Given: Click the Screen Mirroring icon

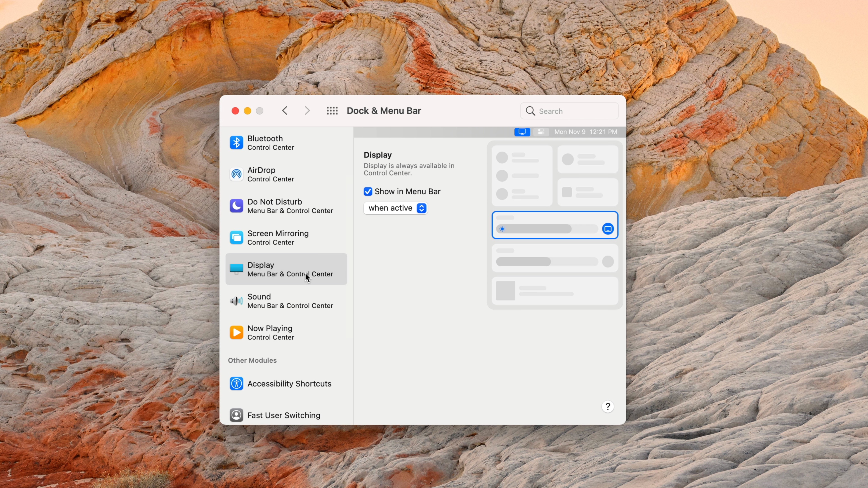Looking at the screenshot, I should click(236, 237).
